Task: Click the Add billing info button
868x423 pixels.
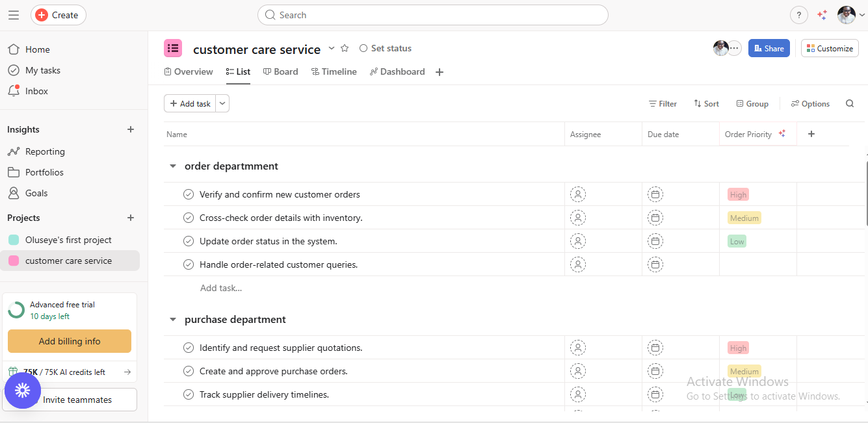Action: pyautogui.click(x=70, y=341)
